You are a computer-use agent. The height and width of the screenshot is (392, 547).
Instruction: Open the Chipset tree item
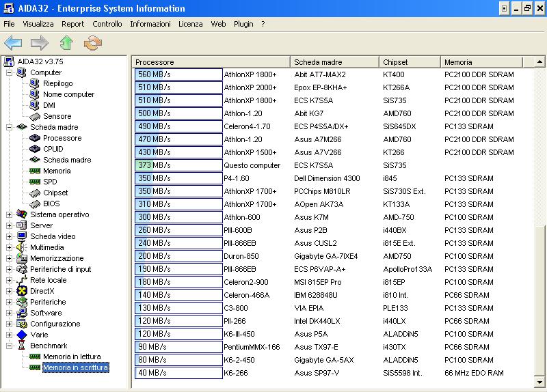coord(55,193)
